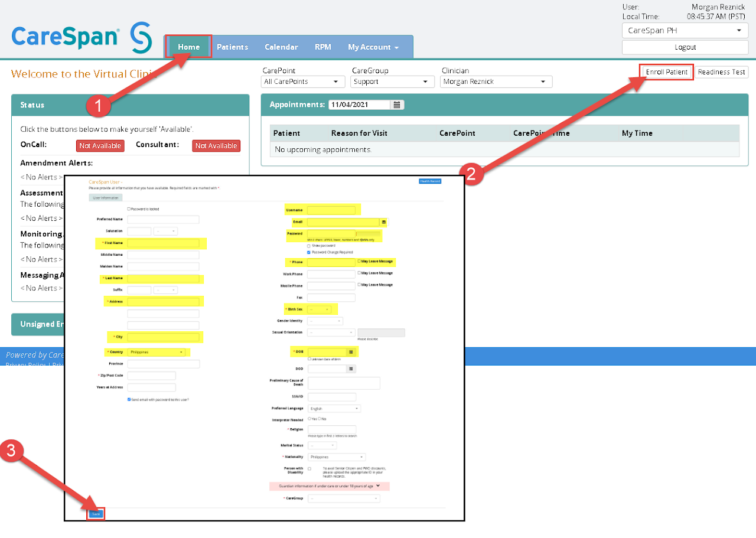
Task: Click the Appointments date field
Action: (360, 105)
